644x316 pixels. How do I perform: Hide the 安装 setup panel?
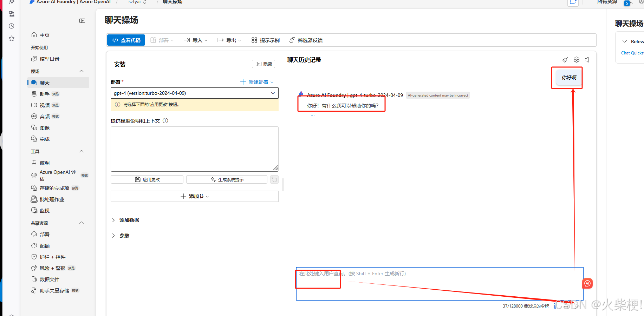point(264,64)
